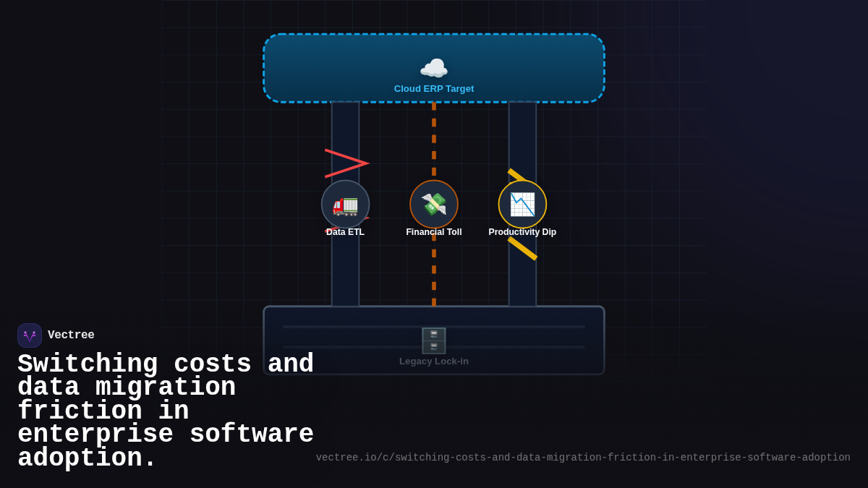
Task: Open the vectree.io article link
Action: (x=583, y=457)
